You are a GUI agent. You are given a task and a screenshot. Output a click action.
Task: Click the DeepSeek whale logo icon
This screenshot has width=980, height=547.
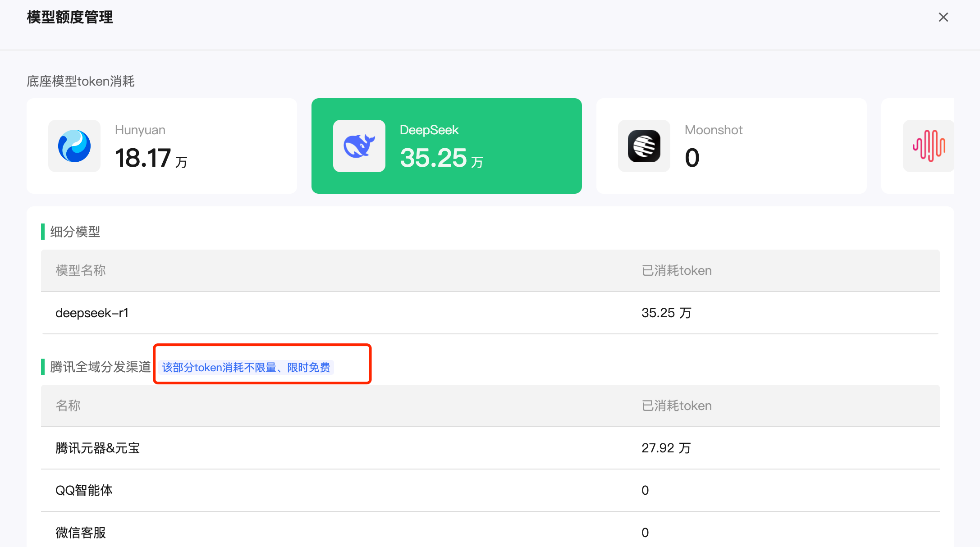point(359,146)
